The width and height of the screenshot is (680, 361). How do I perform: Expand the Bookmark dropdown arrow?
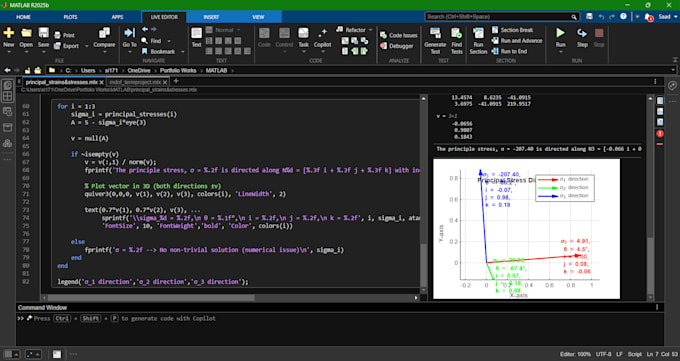coord(183,51)
